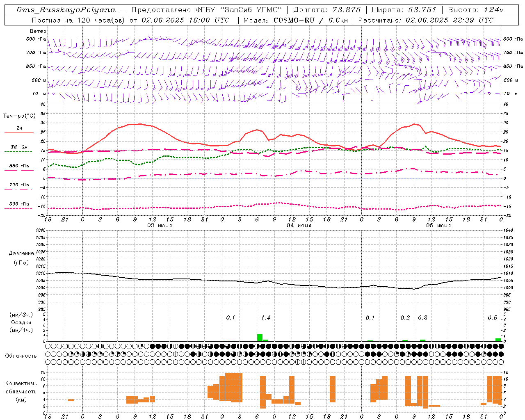The height and width of the screenshot is (420, 525).
Task: Click the forecast start 02.06.2025 18:00 UTC
Action: point(185,20)
